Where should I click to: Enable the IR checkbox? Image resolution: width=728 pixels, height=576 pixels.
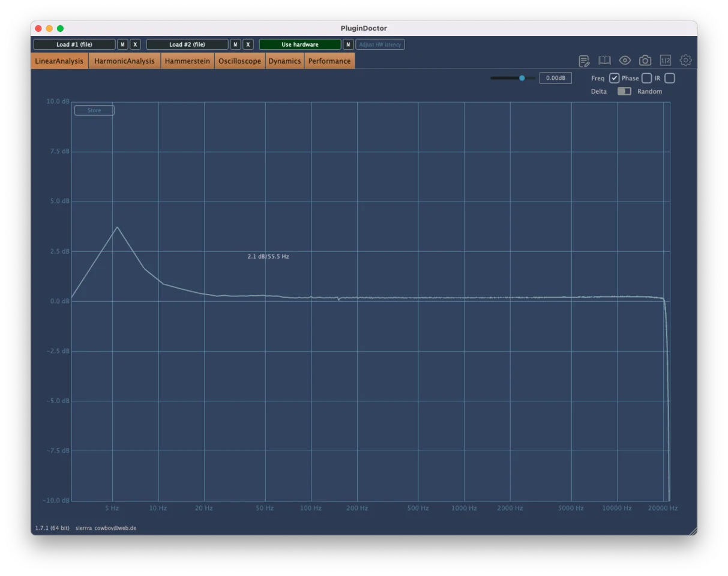[x=670, y=78]
